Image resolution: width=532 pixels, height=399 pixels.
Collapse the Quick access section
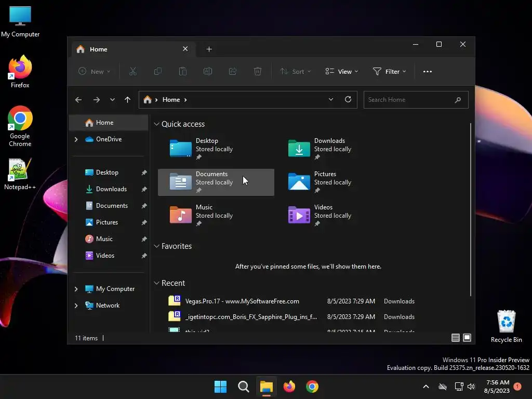point(156,124)
